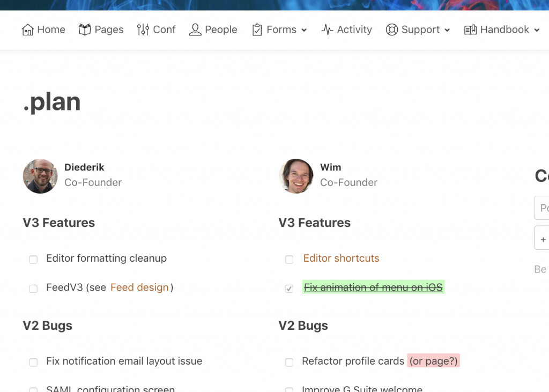The height and width of the screenshot is (392, 549).
Task: Click the Conf sliders icon
Action: pyautogui.click(x=143, y=30)
